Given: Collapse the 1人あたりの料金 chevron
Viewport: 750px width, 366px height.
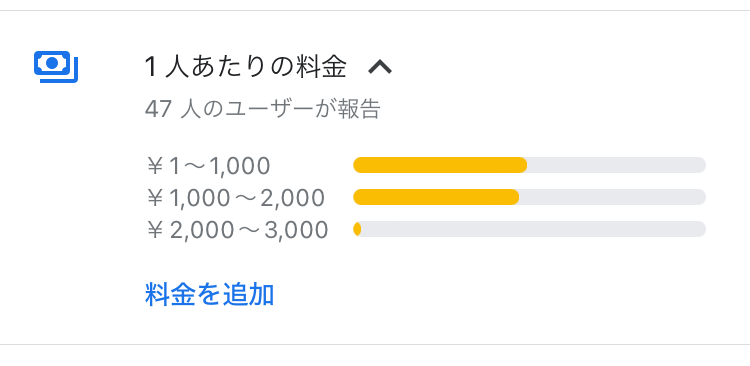Looking at the screenshot, I should 380,67.
